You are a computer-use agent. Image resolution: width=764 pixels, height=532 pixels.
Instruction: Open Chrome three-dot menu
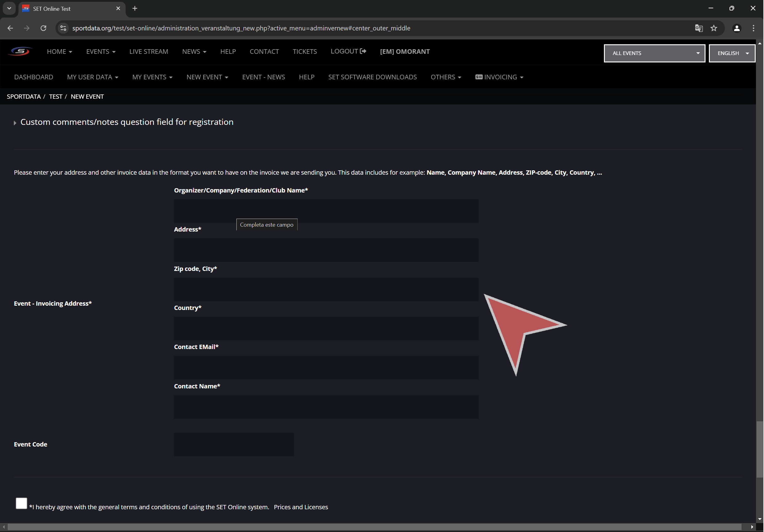(x=753, y=28)
